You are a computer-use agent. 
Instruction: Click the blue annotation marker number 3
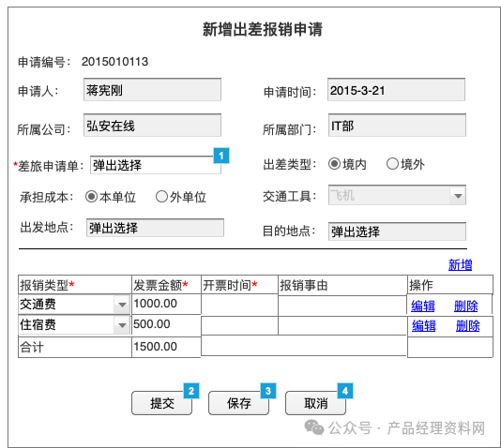coord(268,391)
